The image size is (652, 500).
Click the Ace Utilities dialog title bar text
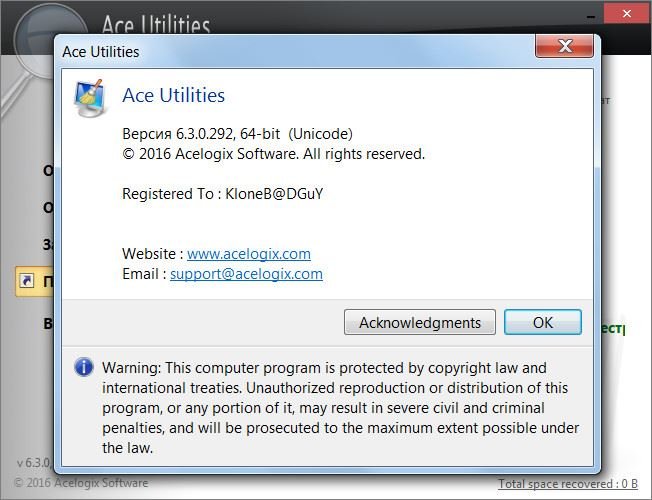[x=101, y=52]
